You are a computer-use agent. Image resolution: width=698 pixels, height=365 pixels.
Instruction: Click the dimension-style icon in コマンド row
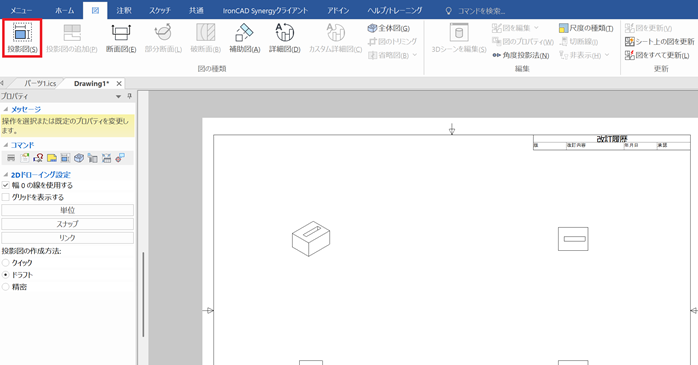click(106, 158)
